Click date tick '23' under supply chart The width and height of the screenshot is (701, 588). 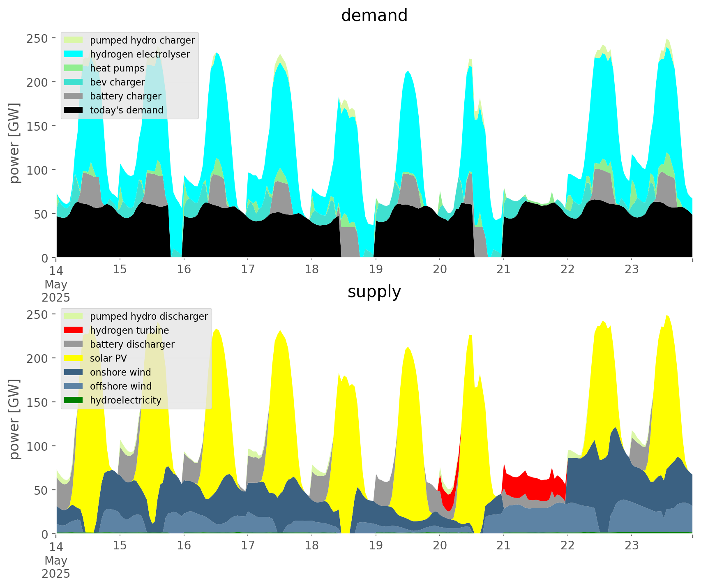click(632, 546)
